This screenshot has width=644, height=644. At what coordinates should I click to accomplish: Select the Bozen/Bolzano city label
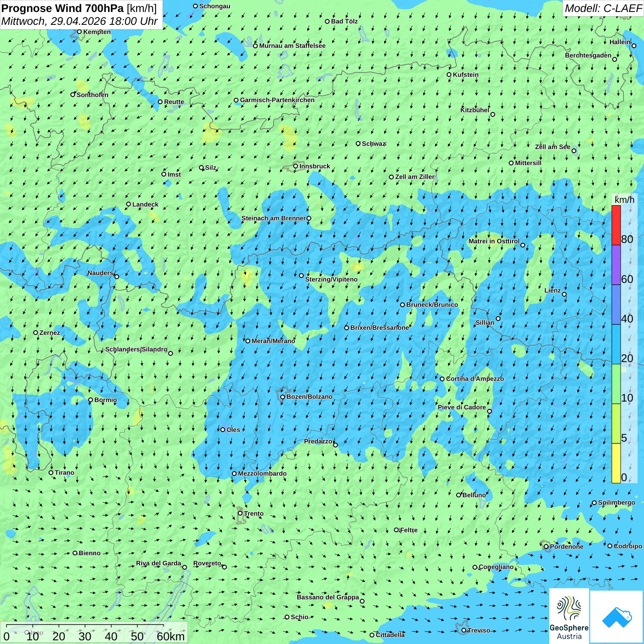(309, 397)
